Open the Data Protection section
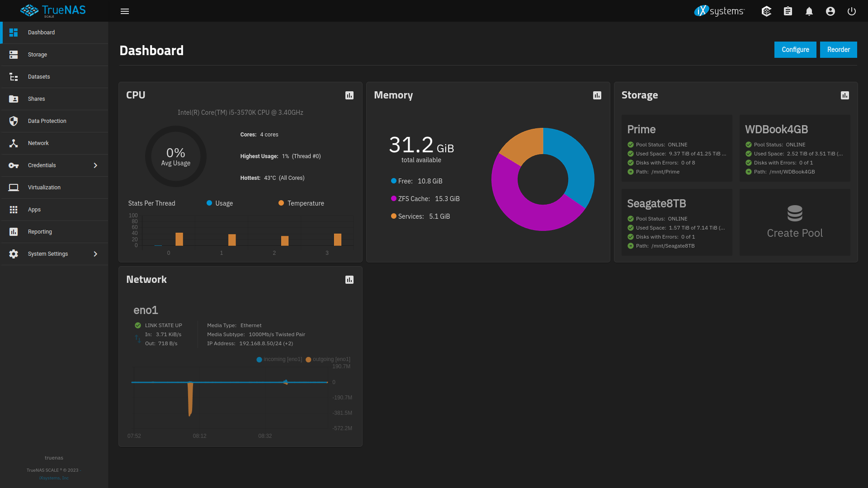The image size is (868, 488). click(x=47, y=121)
